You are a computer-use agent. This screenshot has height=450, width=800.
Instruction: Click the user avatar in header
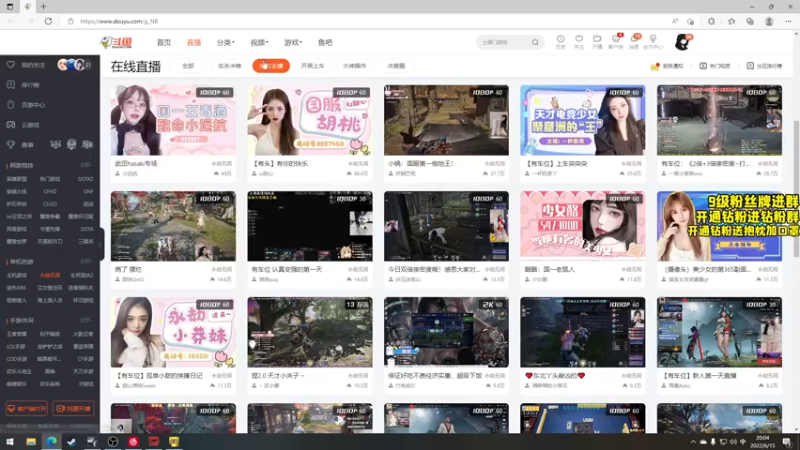click(x=682, y=42)
